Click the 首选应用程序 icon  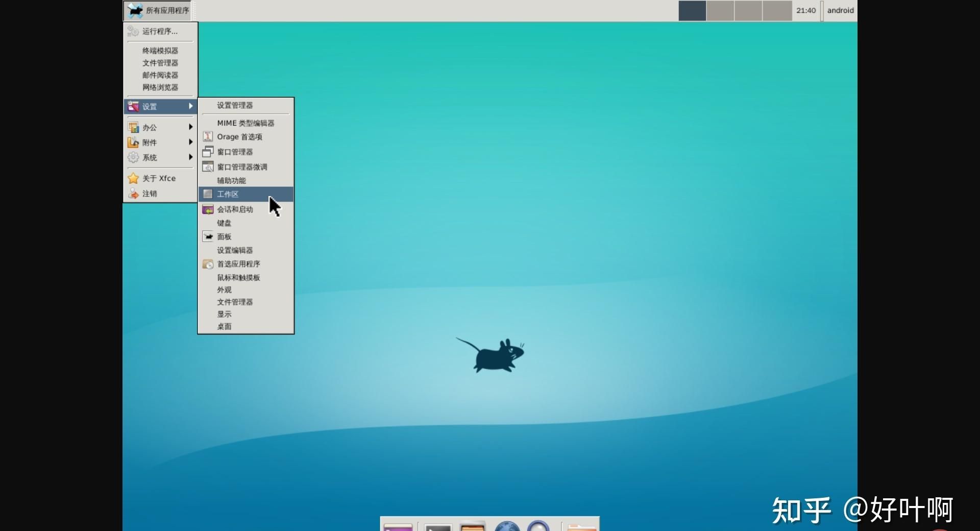208,264
